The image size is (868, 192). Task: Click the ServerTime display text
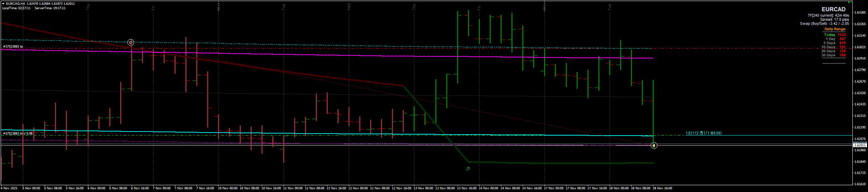tap(50, 8)
